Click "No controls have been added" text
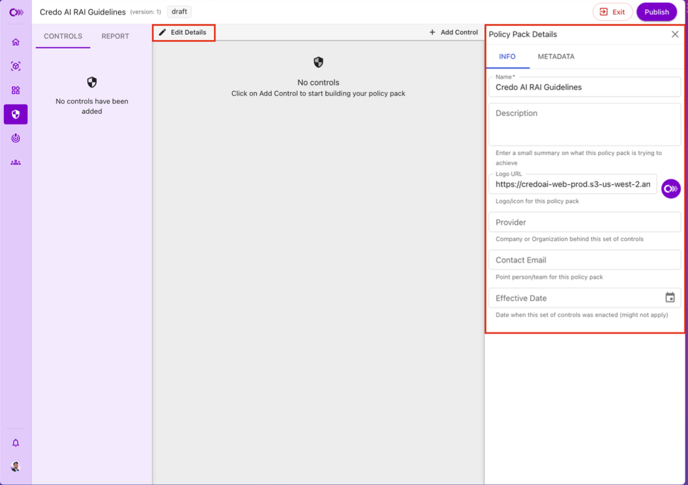Image resolution: width=688 pixels, height=485 pixels. (92, 106)
